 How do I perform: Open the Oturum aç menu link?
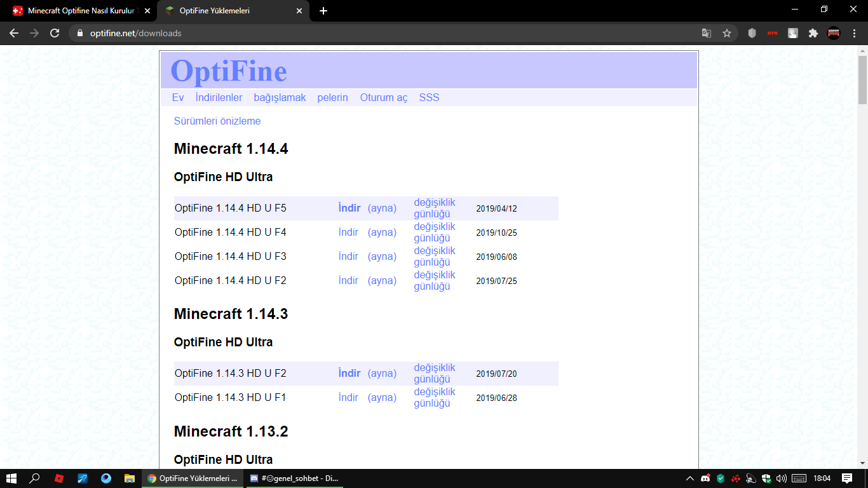click(x=384, y=97)
